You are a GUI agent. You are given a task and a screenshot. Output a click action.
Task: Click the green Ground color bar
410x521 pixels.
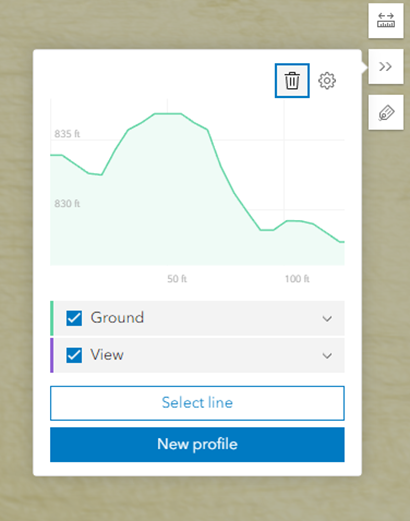(52, 318)
